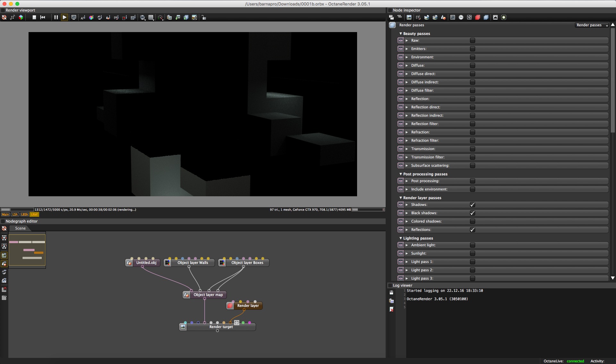Open the imager histogram icon in inspector
616x364 pixels.
495,17
